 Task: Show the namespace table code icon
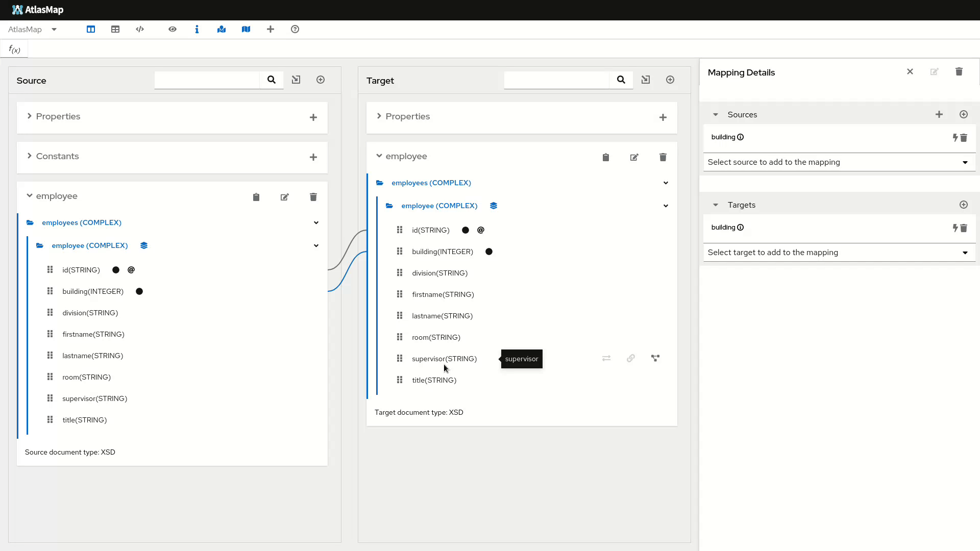click(x=140, y=29)
